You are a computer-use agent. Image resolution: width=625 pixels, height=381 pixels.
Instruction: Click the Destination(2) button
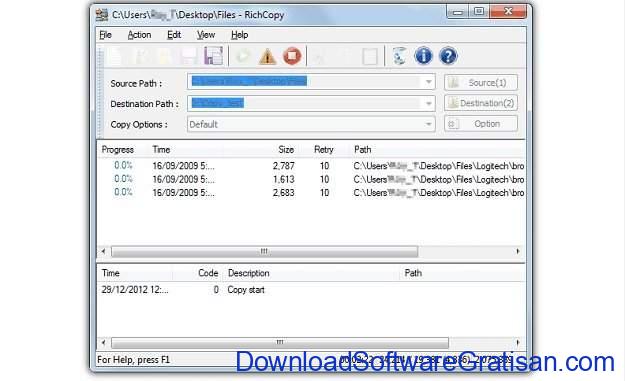[481, 103]
